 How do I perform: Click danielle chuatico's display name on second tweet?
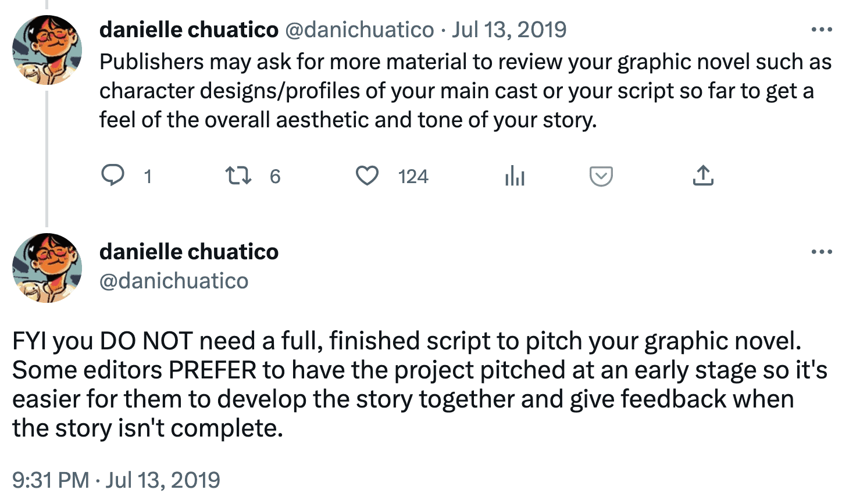tap(190, 252)
